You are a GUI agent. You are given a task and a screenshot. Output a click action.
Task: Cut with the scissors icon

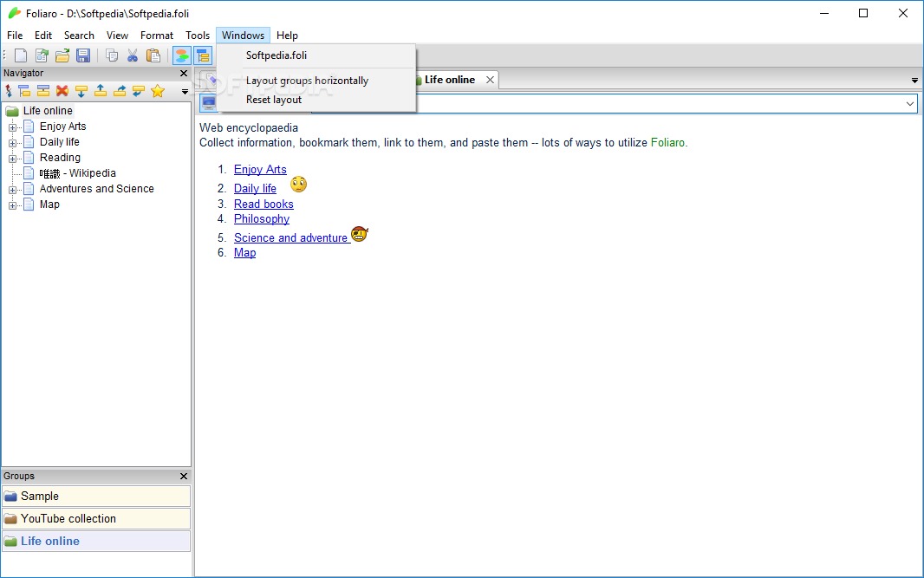(133, 56)
